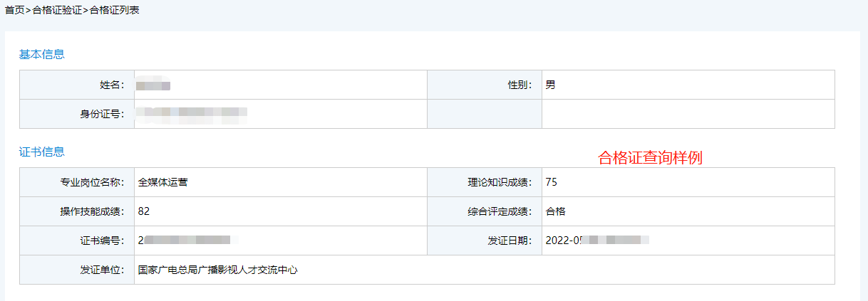The image size is (868, 301).
Task: Select the blurred ID number value
Action: coord(192,113)
